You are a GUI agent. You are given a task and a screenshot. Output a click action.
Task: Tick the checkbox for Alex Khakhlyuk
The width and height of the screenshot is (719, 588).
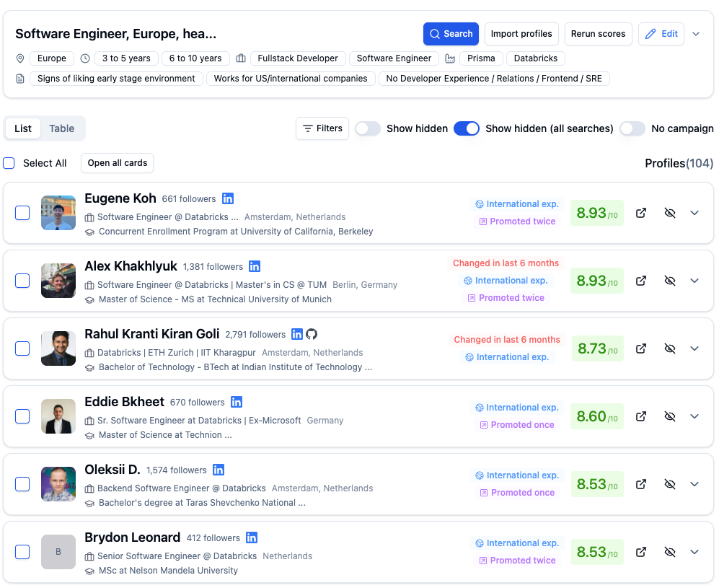pyautogui.click(x=22, y=281)
